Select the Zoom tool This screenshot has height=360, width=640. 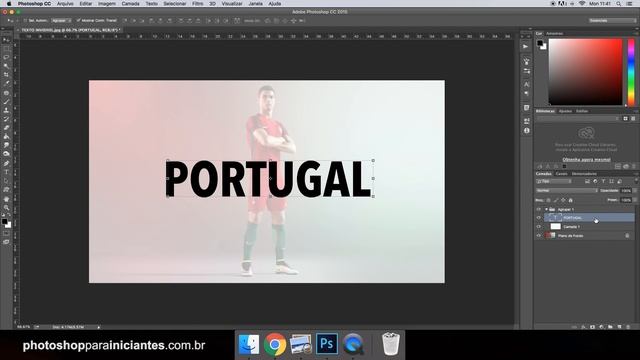6,208
